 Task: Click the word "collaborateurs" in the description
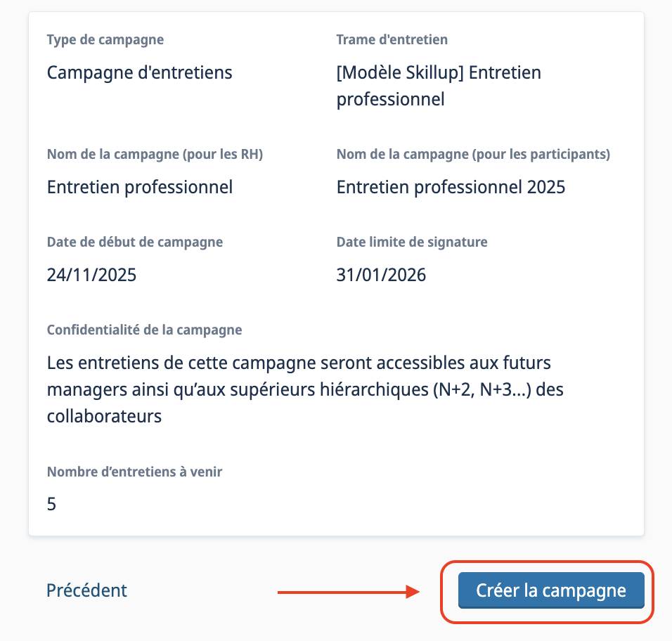point(104,416)
